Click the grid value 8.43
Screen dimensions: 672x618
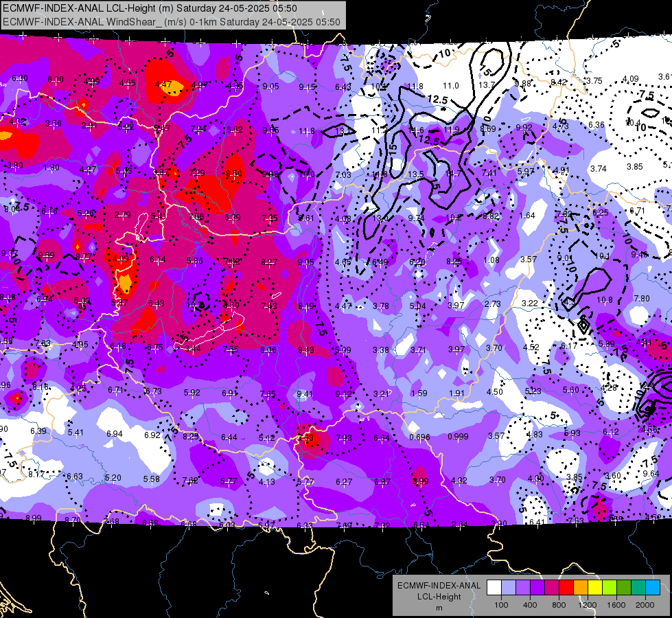pos(306,350)
